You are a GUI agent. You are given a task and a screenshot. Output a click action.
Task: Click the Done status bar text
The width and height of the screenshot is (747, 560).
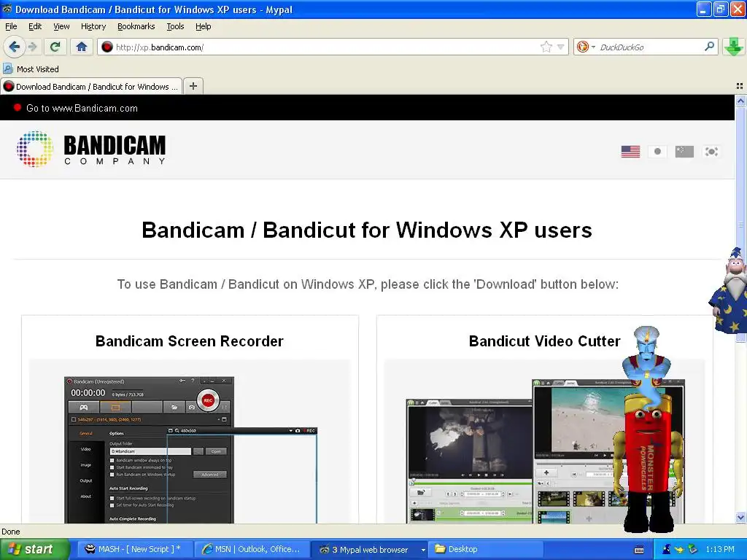coord(11,532)
